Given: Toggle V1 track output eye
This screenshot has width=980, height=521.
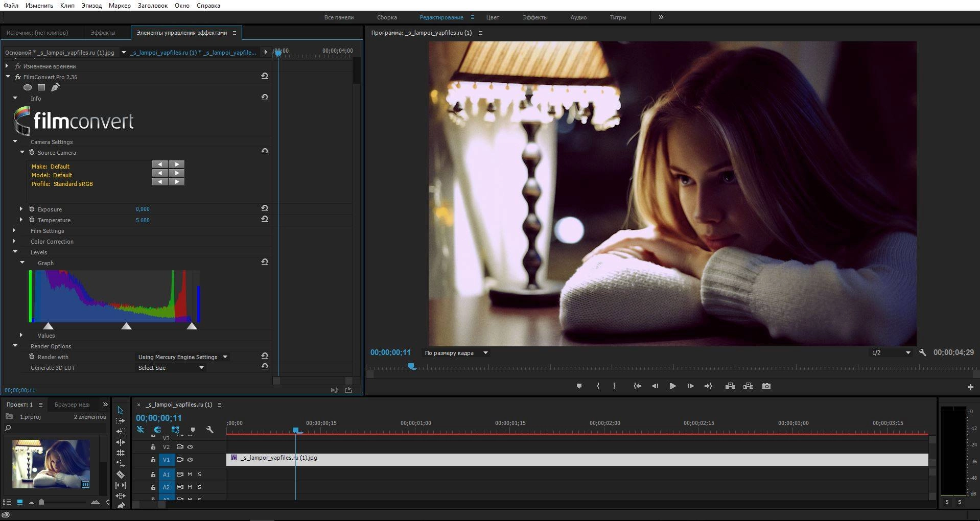Looking at the screenshot, I should point(190,460).
